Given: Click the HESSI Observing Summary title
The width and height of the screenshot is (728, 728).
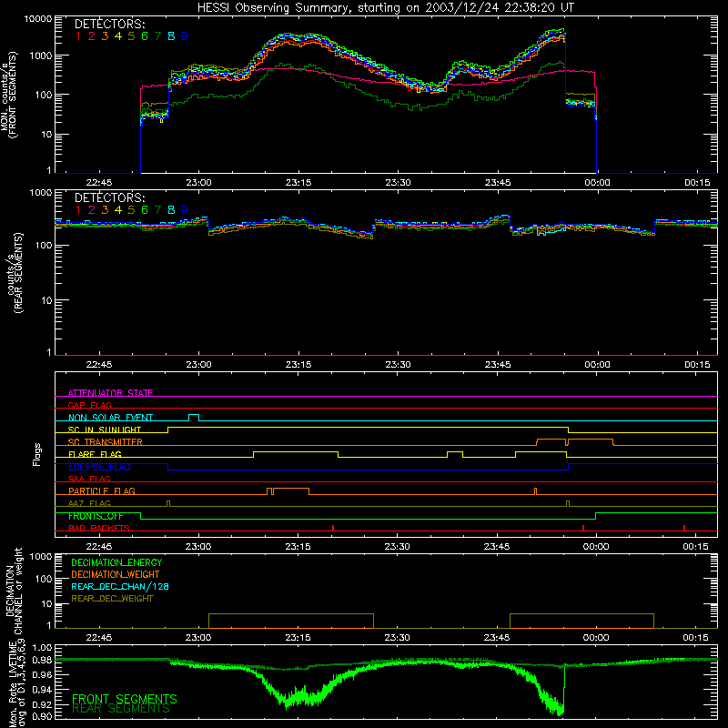Looking at the screenshot, I should tap(385, 8).
